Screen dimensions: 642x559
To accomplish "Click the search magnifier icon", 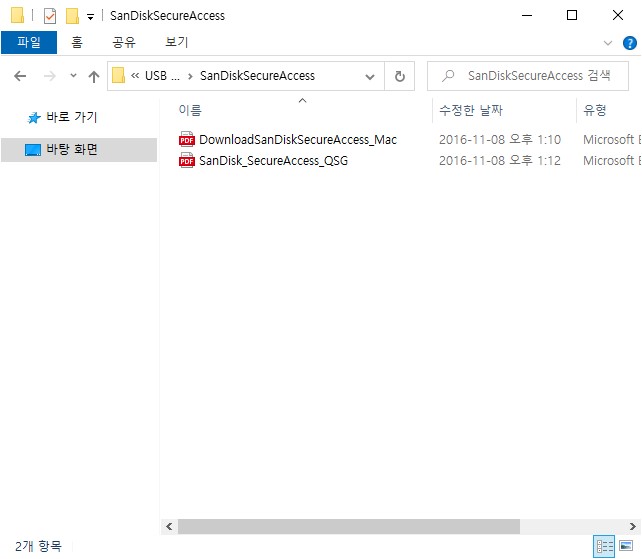I will click(448, 76).
